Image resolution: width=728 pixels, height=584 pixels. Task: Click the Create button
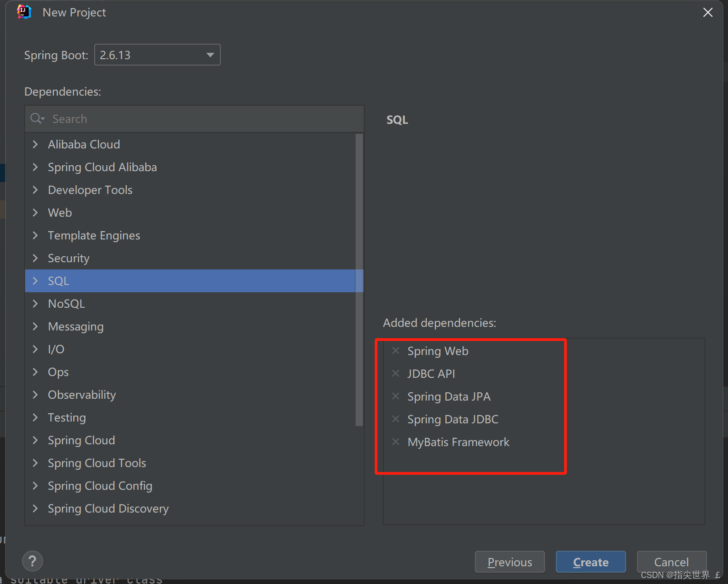(591, 562)
